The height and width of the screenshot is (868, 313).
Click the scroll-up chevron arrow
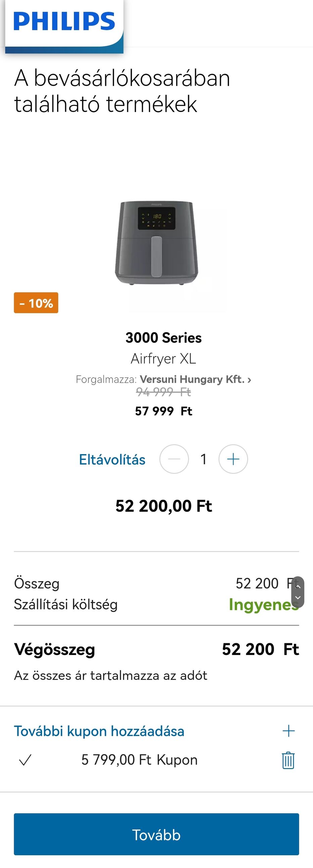click(x=298, y=587)
